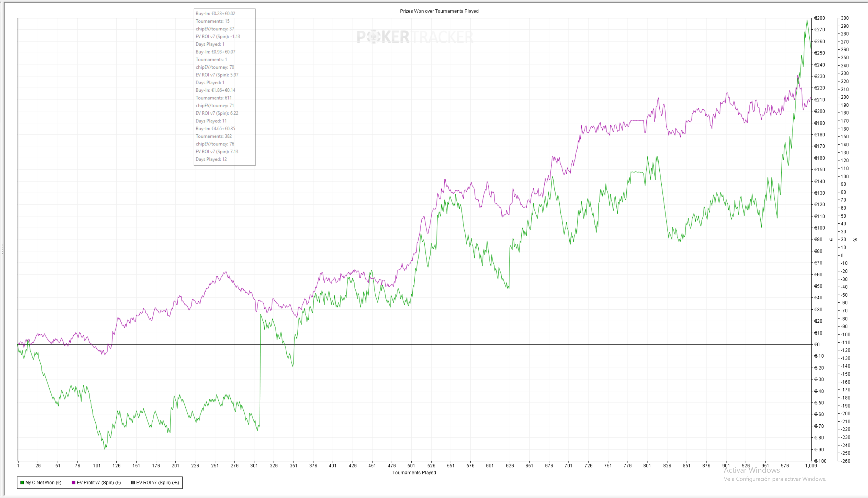Click the % unit symbol beside the right axis
868x498 pixels.
855,240
